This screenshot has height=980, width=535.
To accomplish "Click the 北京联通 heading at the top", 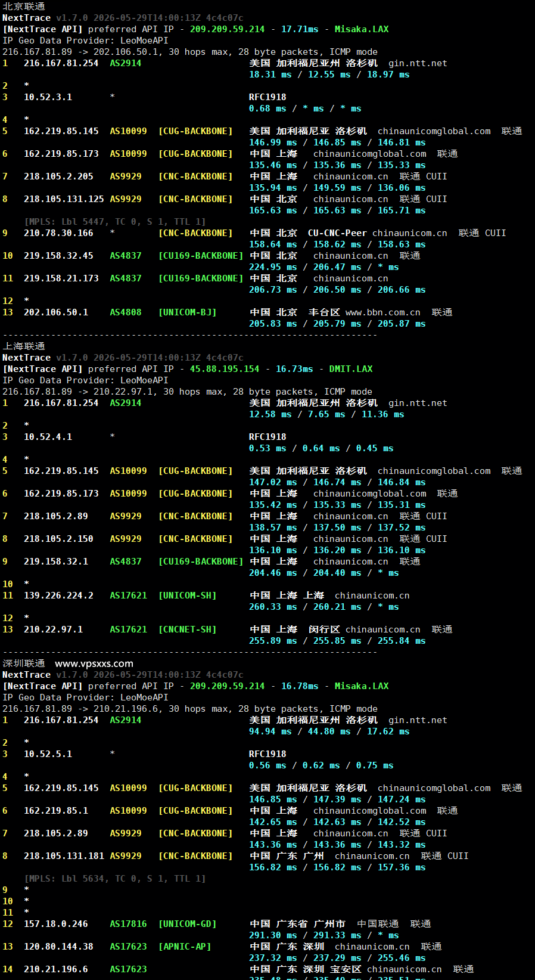I will (24, 7).
